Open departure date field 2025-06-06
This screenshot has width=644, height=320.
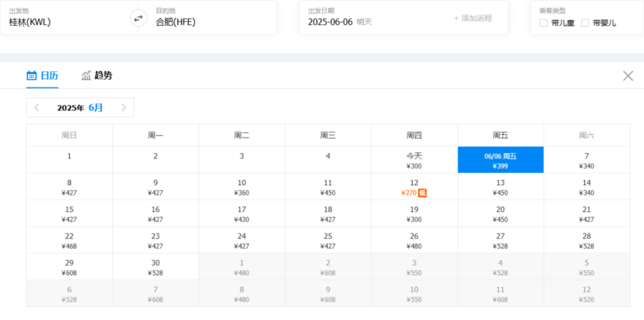point(330,22)
